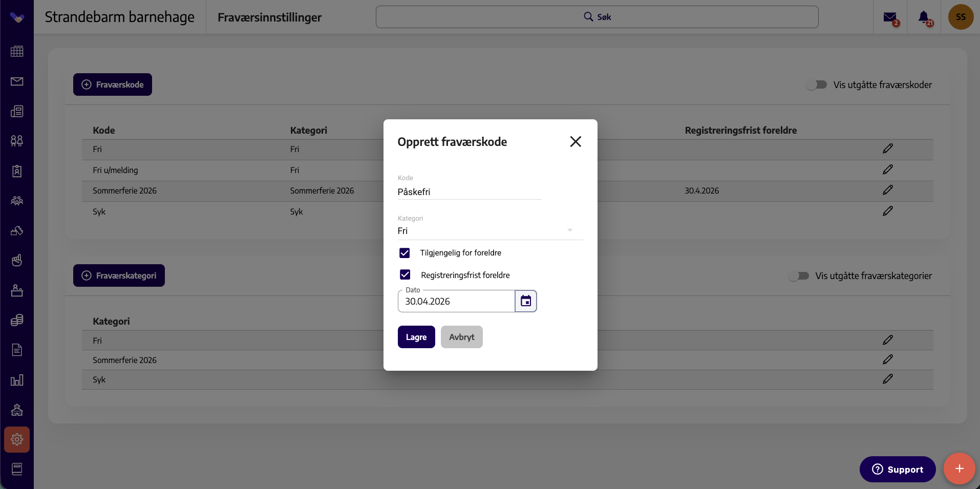
Task: Open the children group icon in sidebar
Action: [x=17, y=141]
